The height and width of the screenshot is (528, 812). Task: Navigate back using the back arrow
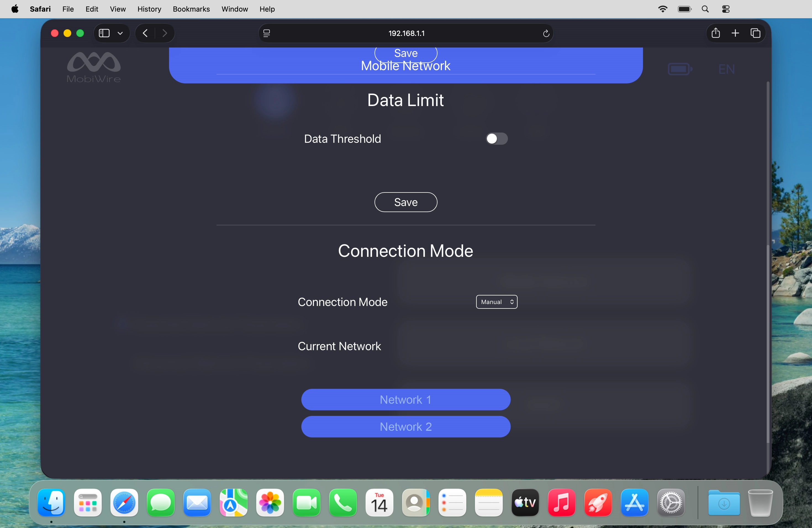pyautogui.click(x=145, y=33)
